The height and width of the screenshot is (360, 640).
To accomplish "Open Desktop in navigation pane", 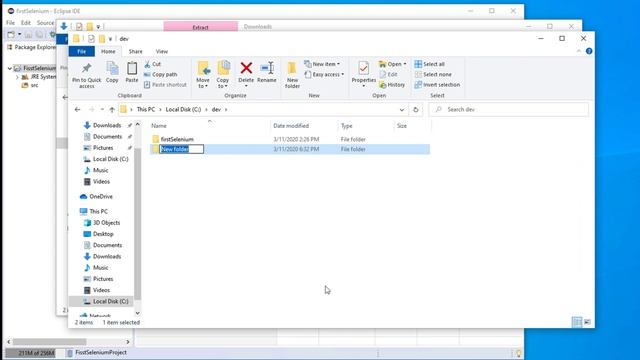I will pyautogui.click(x=103, y=234).
